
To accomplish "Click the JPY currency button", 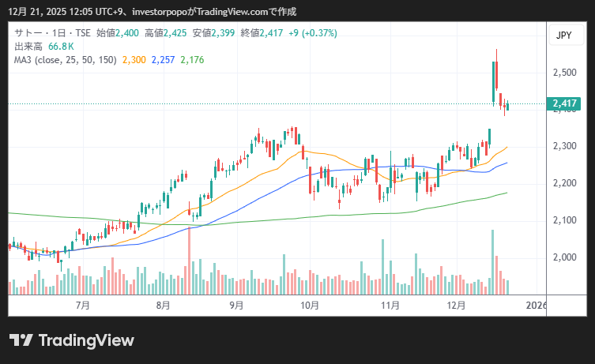I will click(x=564, y=36).
